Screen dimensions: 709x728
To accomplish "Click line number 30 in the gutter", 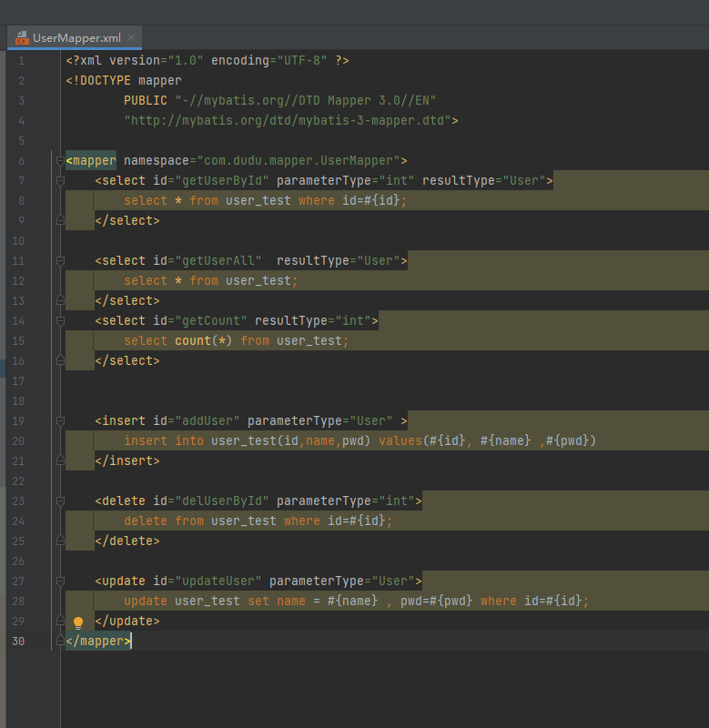I will tap(18, 642).
